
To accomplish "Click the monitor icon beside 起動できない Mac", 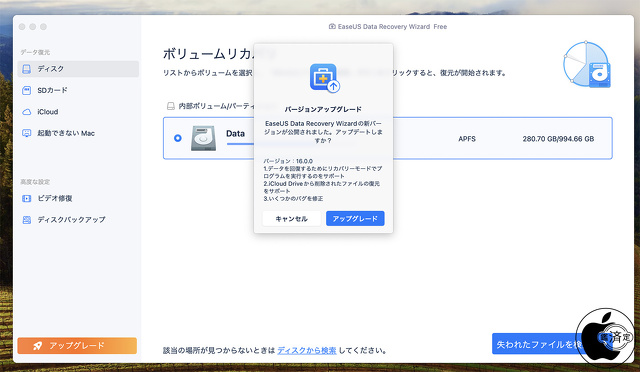I will click(x=27, y=133).
